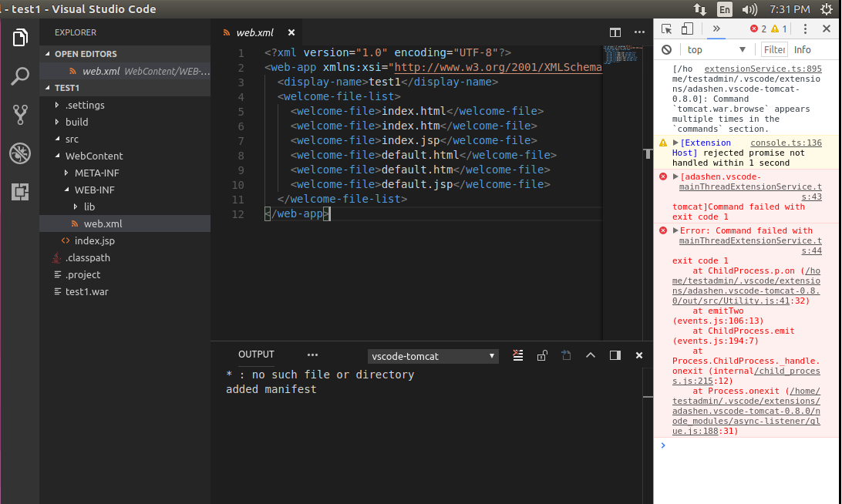Viewport: 842px width, 504px height.
Task: Open the DevTools kebab menu
Action: pyautogui.click(x=805, y=28)
